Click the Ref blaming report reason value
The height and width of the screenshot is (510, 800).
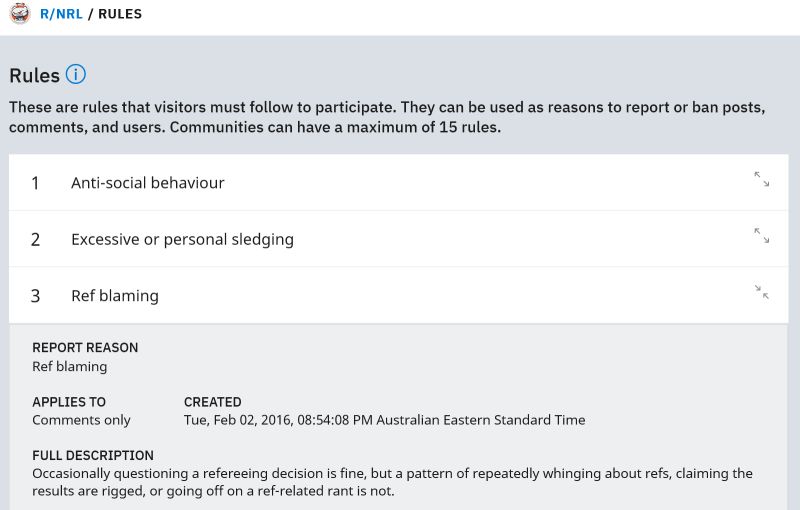(69, 367)
